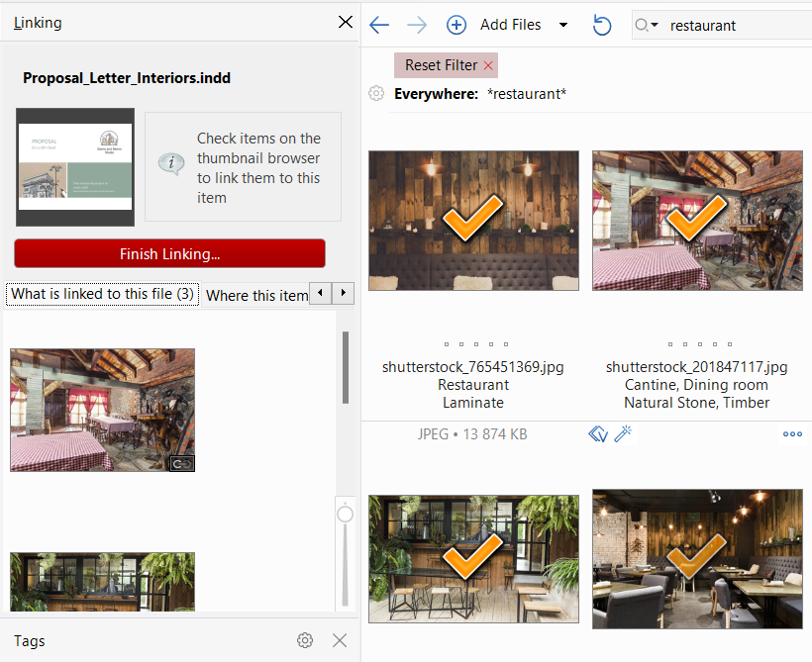This screenshot has height=662, width=812.
Task: Open the Add Files dropdown arrow
Action: [x=563, y=25]
